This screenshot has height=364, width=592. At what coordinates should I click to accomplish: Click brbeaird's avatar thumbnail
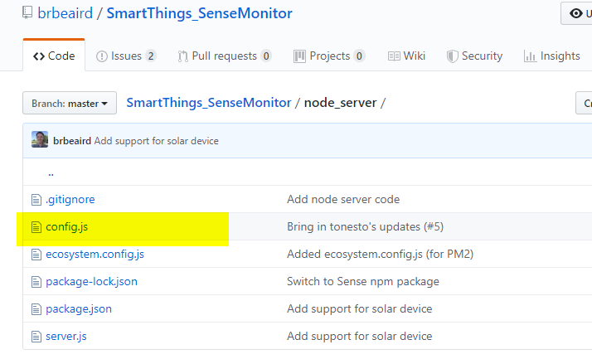pyautogui.click(x=40, y=140)
